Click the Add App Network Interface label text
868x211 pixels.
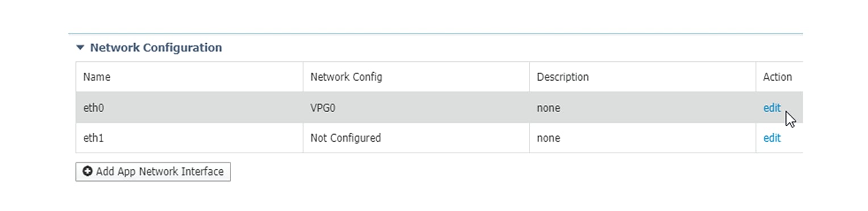(x=160, y=171)
